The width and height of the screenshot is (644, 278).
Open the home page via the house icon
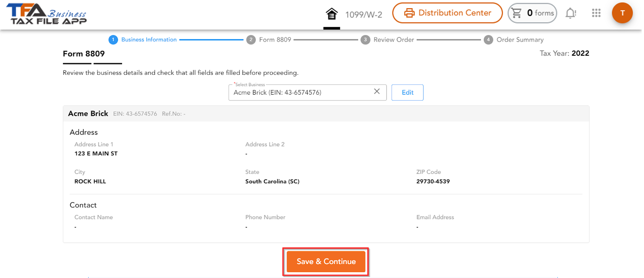click(331, 13)
